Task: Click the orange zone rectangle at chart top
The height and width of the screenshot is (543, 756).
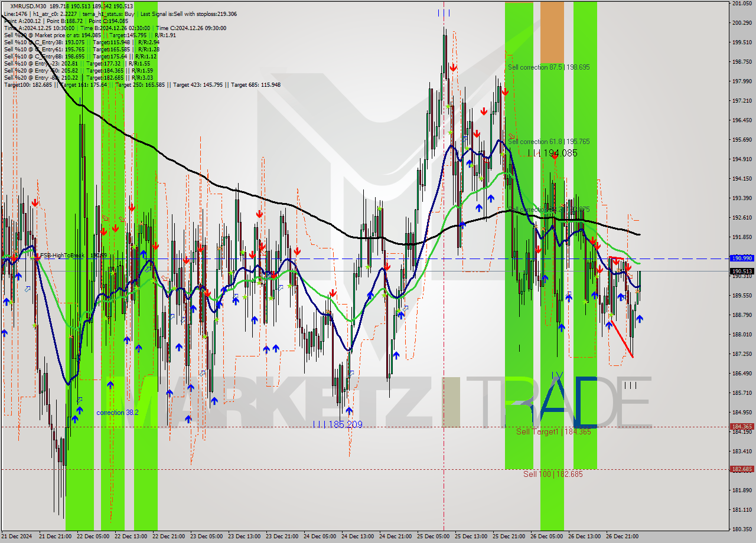Action: (x=552, y=32)
